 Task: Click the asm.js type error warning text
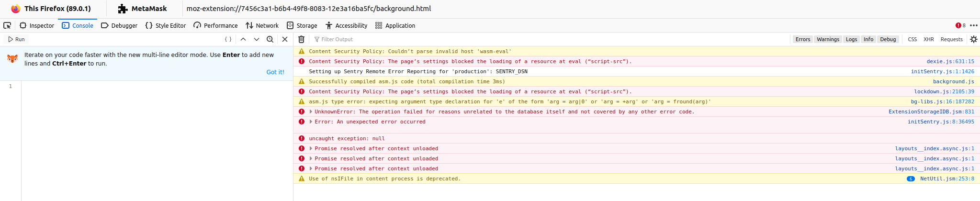point(510,101)
